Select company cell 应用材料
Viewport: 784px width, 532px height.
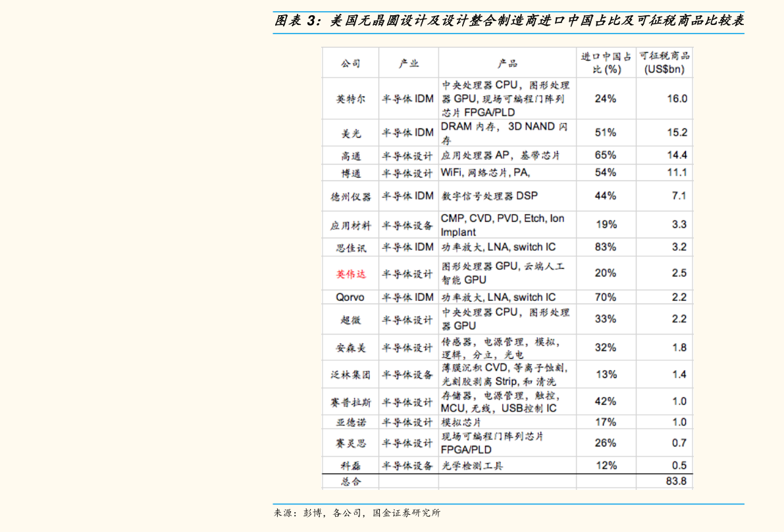350,225
